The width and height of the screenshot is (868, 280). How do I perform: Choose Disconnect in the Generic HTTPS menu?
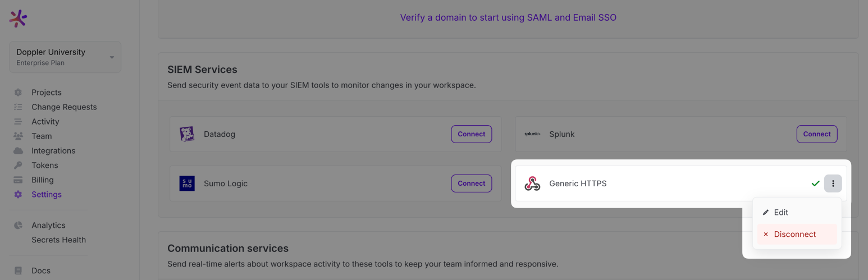pos(794,235)
